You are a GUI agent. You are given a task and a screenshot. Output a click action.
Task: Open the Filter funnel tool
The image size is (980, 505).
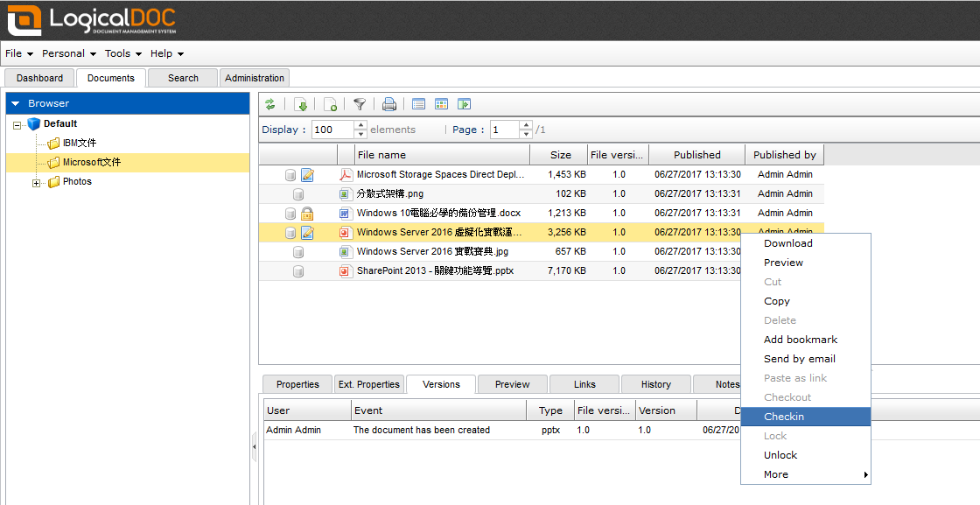click(360, 104)
